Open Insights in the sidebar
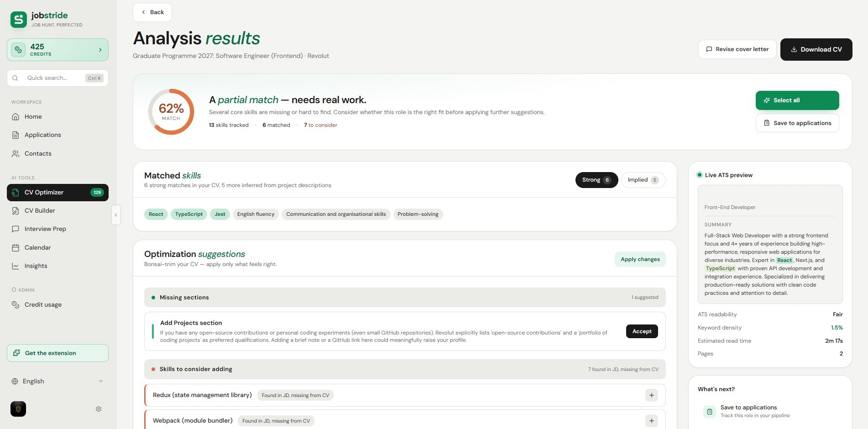Viewport: 868px width, 429px height. click(58, 266)
